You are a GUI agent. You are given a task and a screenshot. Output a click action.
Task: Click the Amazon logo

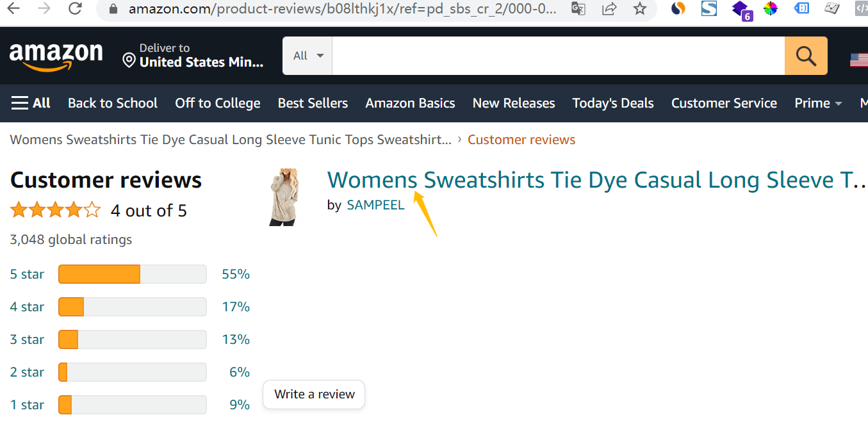tap(56, 56)
